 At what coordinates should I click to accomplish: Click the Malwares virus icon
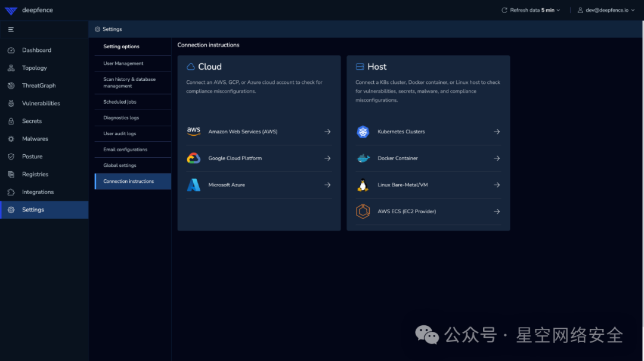(11, 139)
